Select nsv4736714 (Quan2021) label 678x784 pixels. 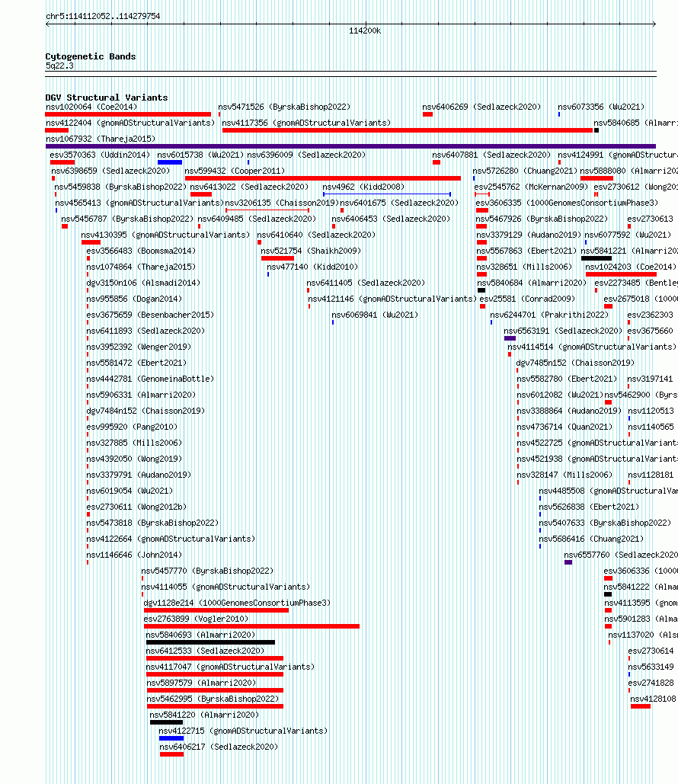point(564,427)
